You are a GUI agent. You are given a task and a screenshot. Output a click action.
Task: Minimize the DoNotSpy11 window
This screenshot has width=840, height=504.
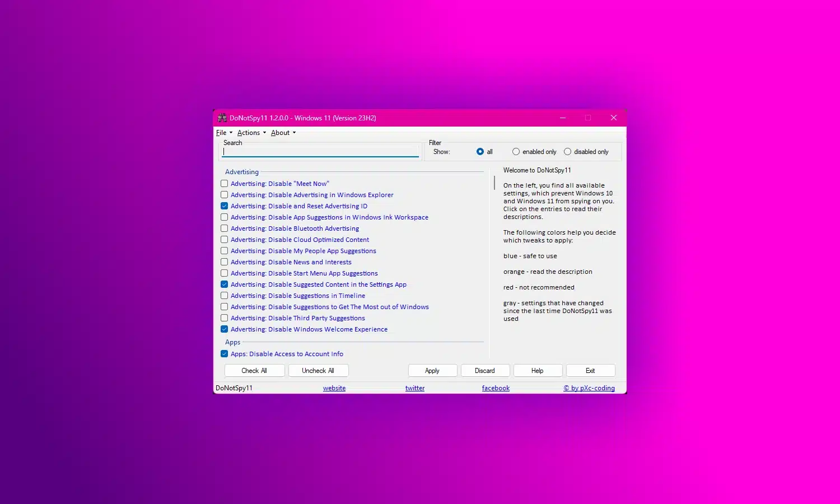click(x=563, y=118)
